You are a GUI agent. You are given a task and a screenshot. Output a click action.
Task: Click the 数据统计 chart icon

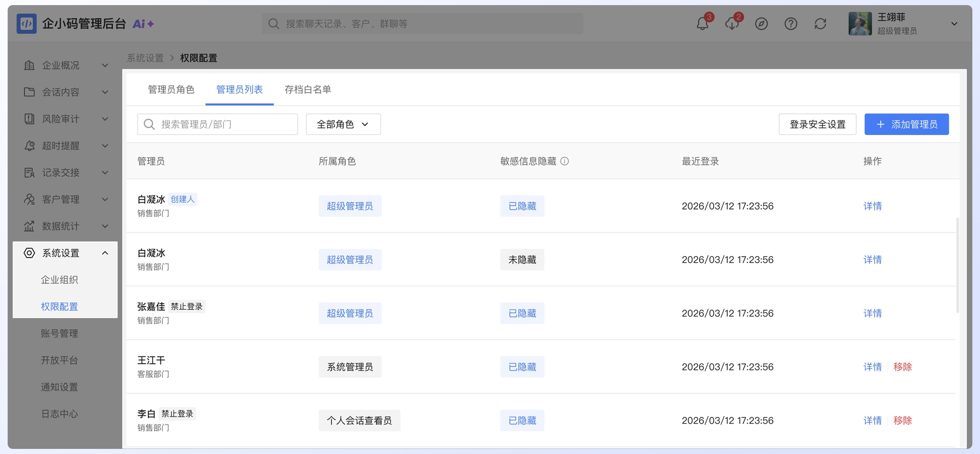[x=29, y=226]
